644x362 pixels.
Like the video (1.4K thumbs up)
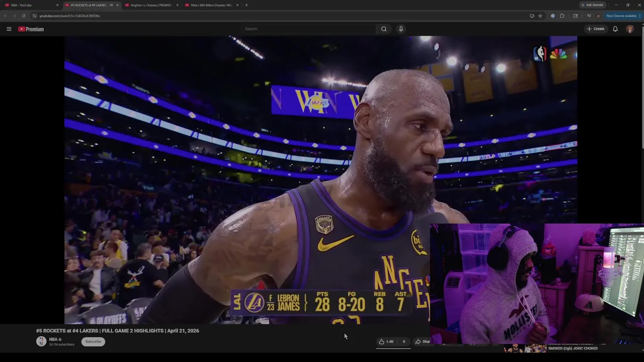[x=386, y=341]
